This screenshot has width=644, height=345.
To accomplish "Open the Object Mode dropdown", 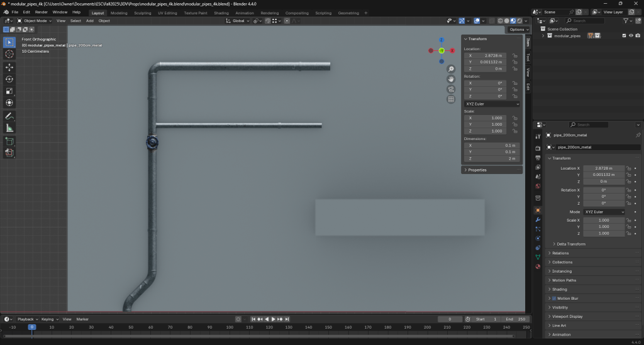I will [35, 21].
